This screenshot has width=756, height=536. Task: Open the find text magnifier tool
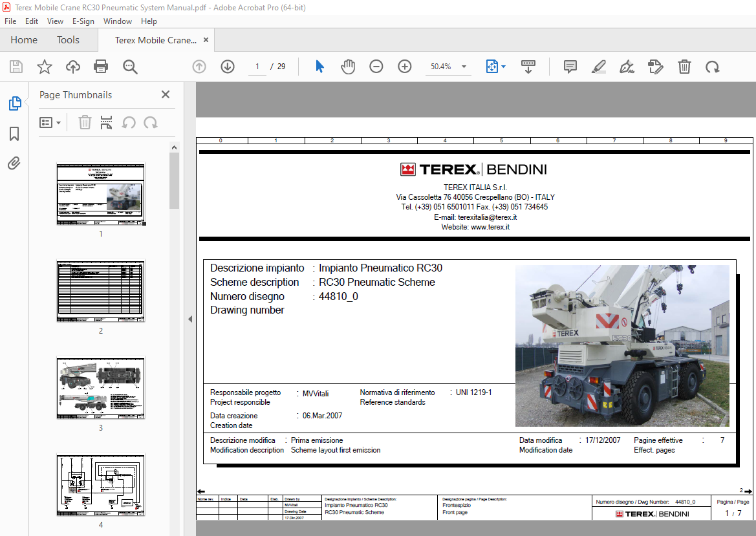130,67
